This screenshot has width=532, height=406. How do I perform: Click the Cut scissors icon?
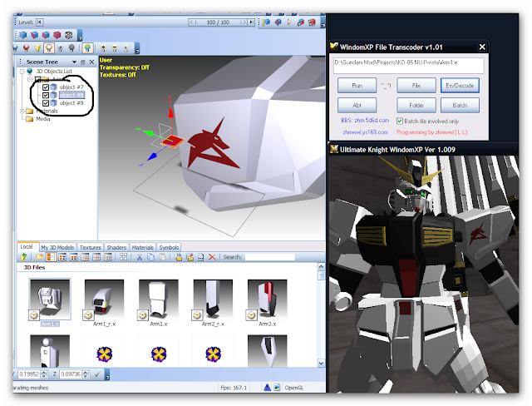click(x=139, y=257)
